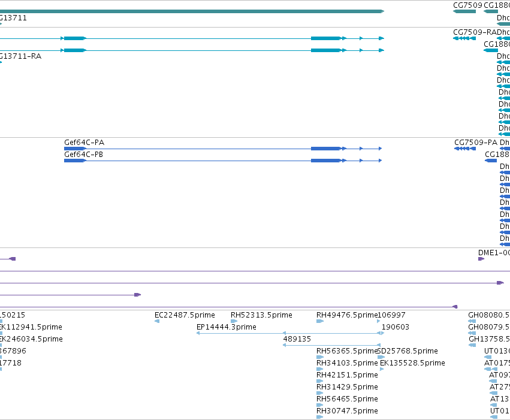Click the glyph under SD25768.5prime
The width and height of the screenshot is (510, 420).
coord(381,357)
